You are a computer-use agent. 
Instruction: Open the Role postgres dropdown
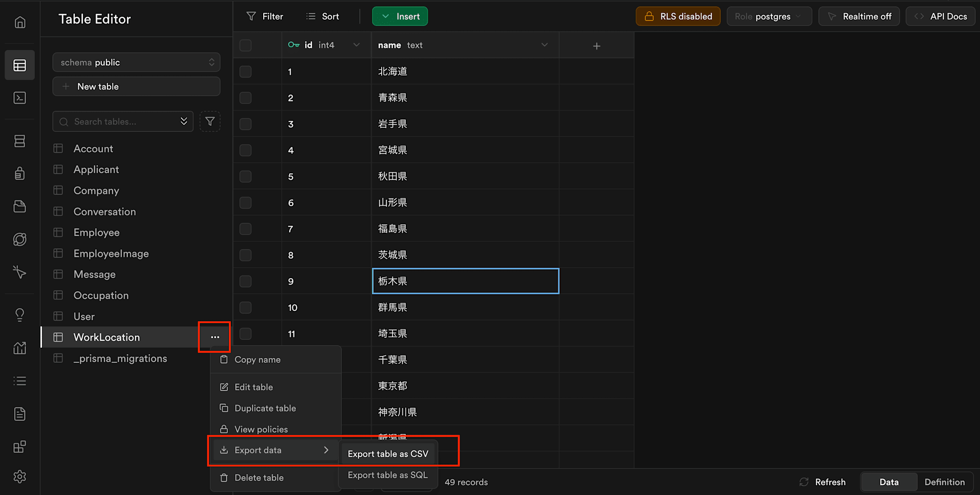point(769,16)
